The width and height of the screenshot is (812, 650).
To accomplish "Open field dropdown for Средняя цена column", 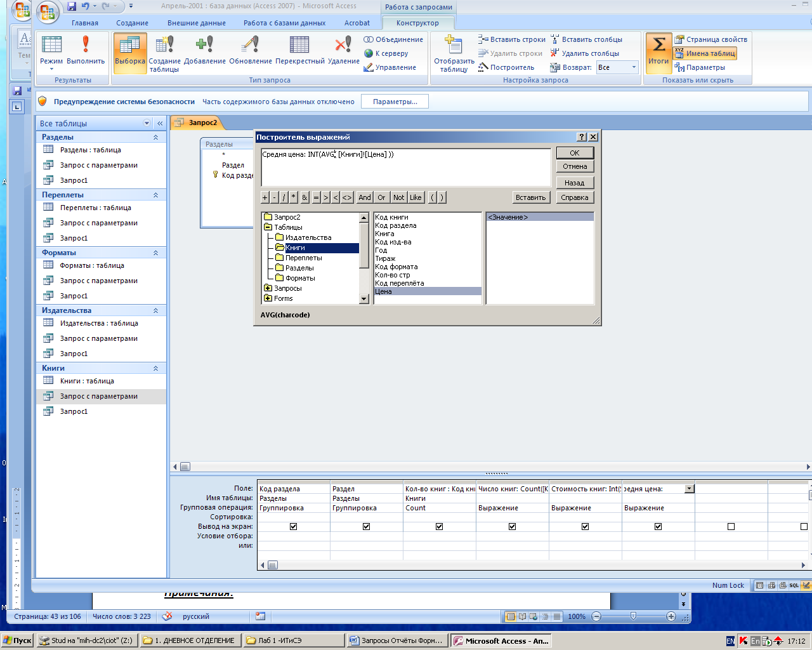I will (690, 489).
